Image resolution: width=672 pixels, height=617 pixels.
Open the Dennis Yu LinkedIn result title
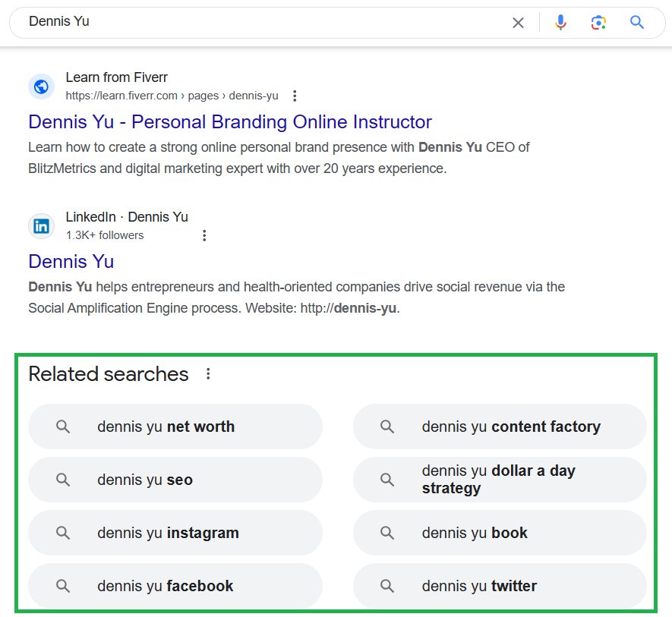click(x=71, y=261)
